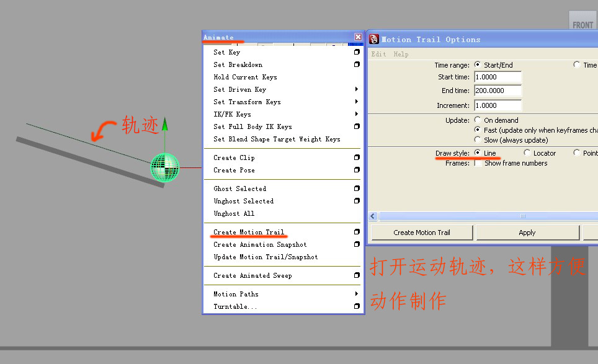Choose Fast update option

point(477,130)
